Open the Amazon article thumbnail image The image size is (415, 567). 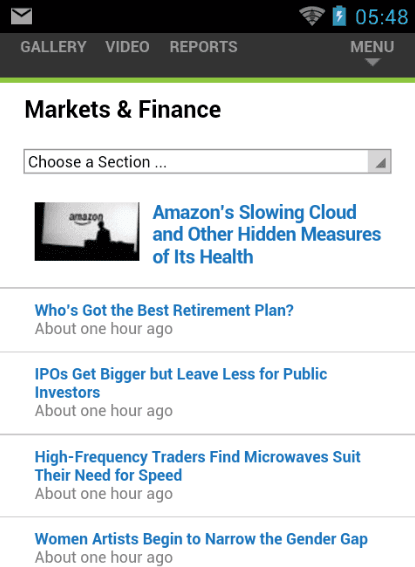click(x=87, y=231)
